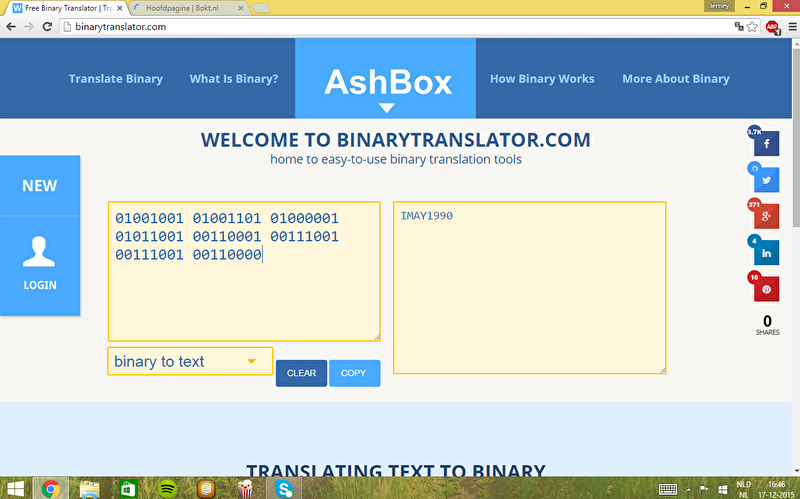
Task: Focus the binary input text area
Action: 244,271
